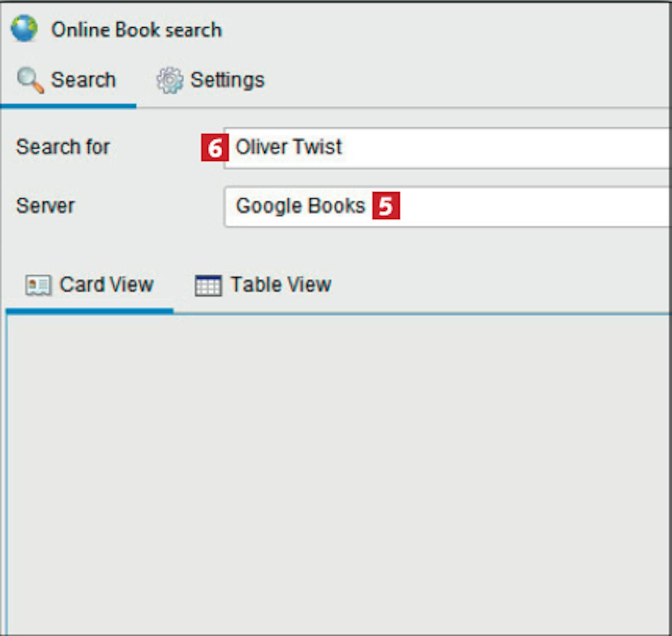
Task: Switch results to Table View
Action: (280, 285)
